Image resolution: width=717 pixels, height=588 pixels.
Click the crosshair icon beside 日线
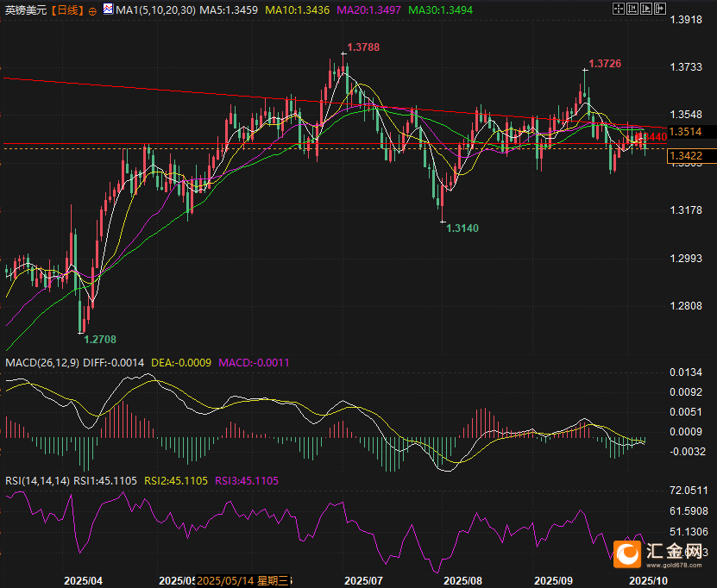[x=92, y=10]
